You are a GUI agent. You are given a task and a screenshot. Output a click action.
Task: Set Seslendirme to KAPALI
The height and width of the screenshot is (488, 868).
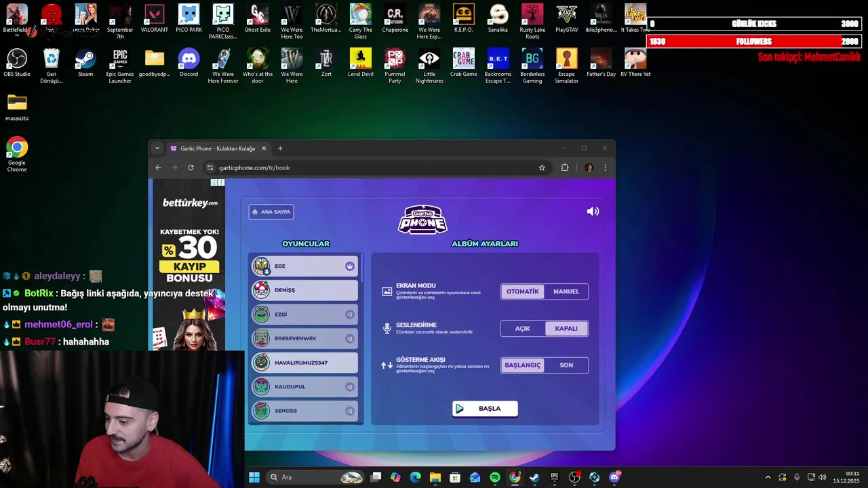click(x=566, y=328)
